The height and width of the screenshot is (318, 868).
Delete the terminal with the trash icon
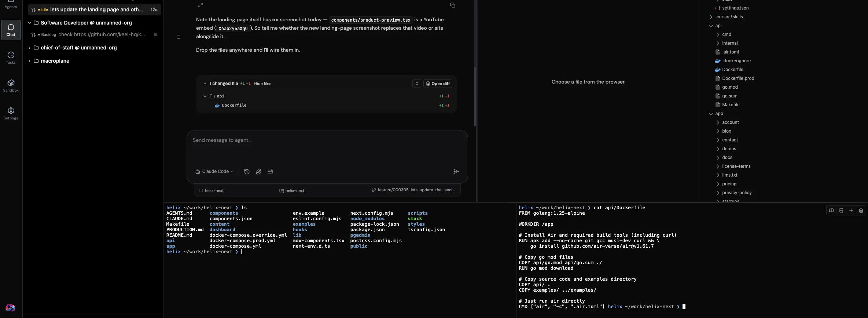tap(861, 210)
